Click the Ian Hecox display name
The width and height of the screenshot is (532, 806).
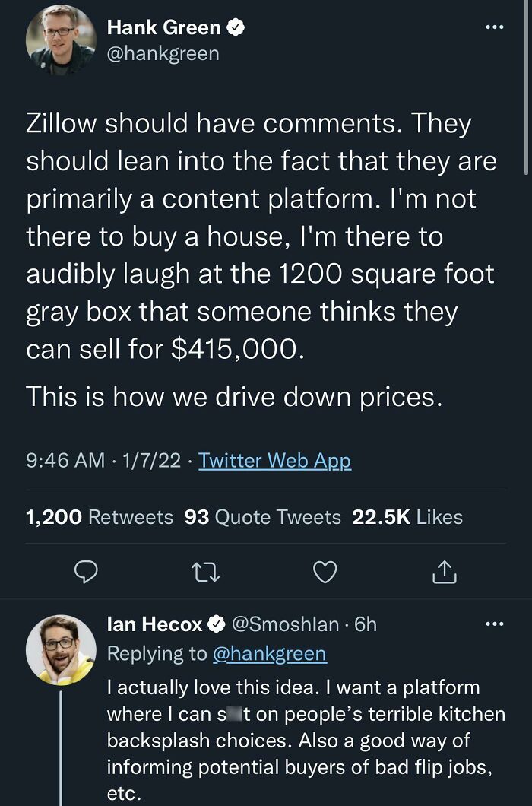coord(155,624)
